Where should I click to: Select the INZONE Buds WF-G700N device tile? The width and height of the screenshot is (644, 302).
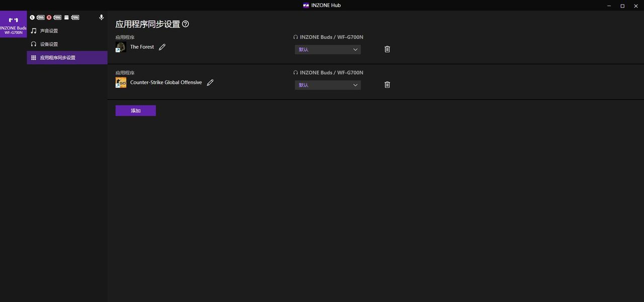(13, 24)
